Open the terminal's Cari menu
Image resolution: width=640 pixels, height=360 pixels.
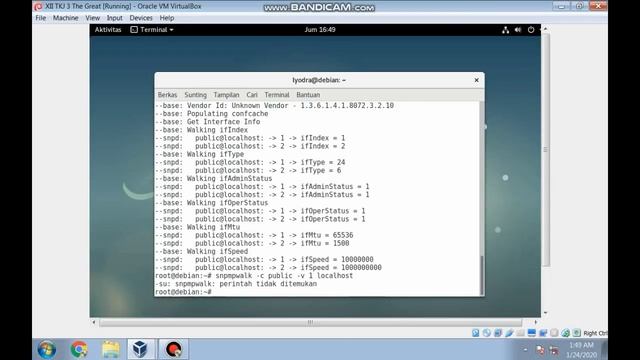coord(252,95)
